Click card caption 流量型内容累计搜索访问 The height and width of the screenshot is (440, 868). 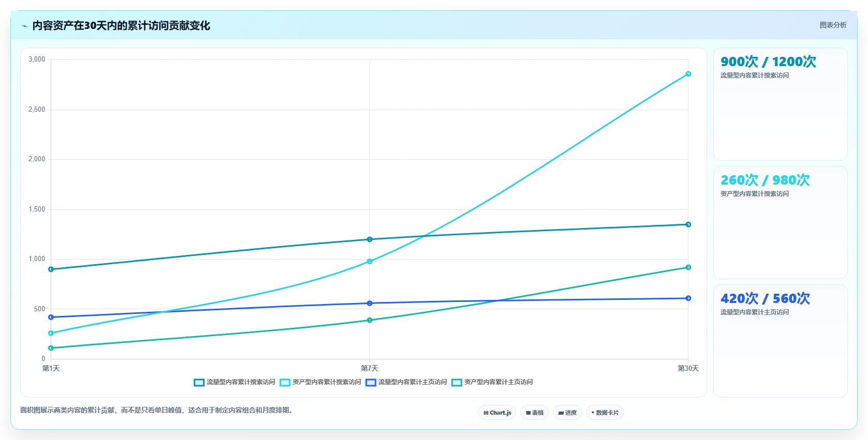click(754, 75)
